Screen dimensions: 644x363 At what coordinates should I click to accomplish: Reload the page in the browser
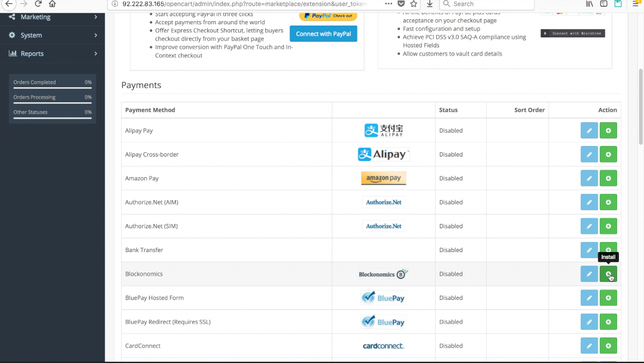point(38,4)
